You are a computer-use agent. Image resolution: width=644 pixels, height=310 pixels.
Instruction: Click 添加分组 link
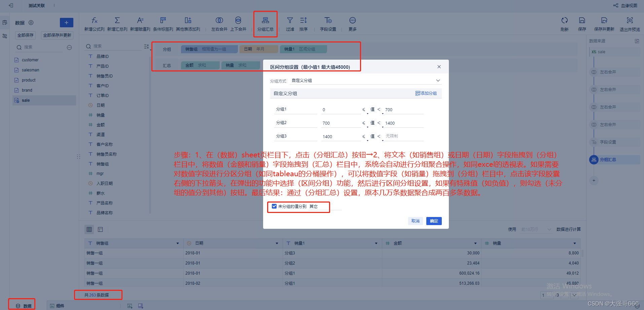coord(426,93)
